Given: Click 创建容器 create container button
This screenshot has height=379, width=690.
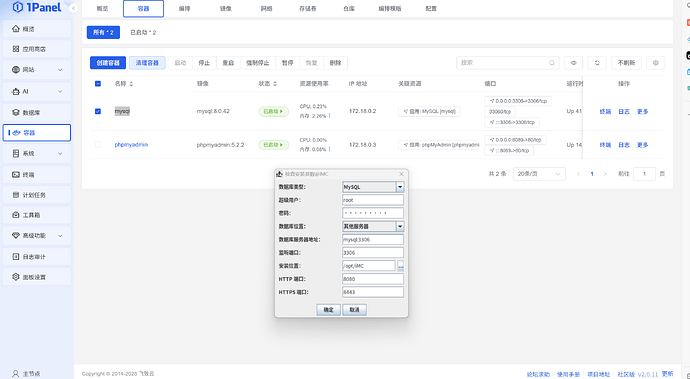Looking at the screenshot, I should coord(108,63).
